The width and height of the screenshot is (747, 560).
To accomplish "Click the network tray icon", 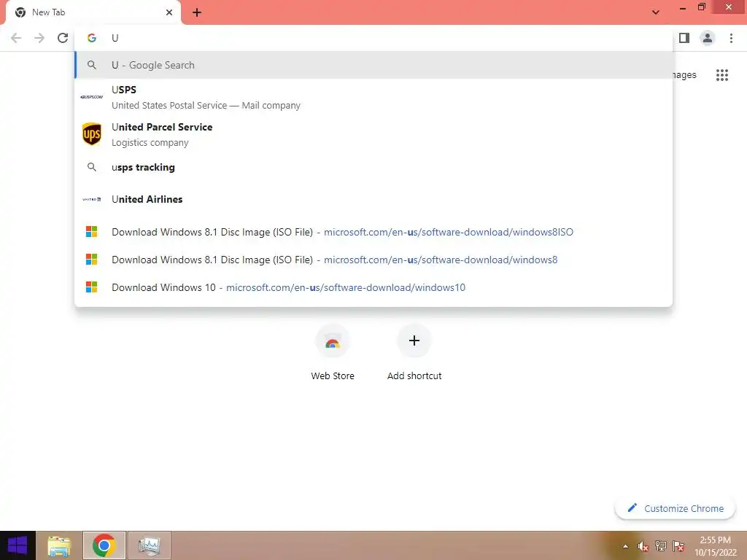I will point(661,546).
